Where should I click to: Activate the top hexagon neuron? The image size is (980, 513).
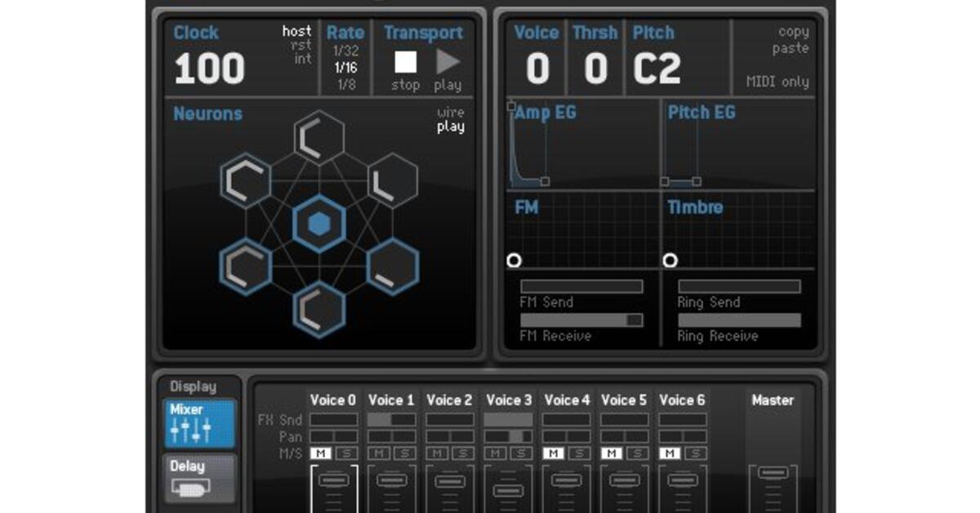318,135
